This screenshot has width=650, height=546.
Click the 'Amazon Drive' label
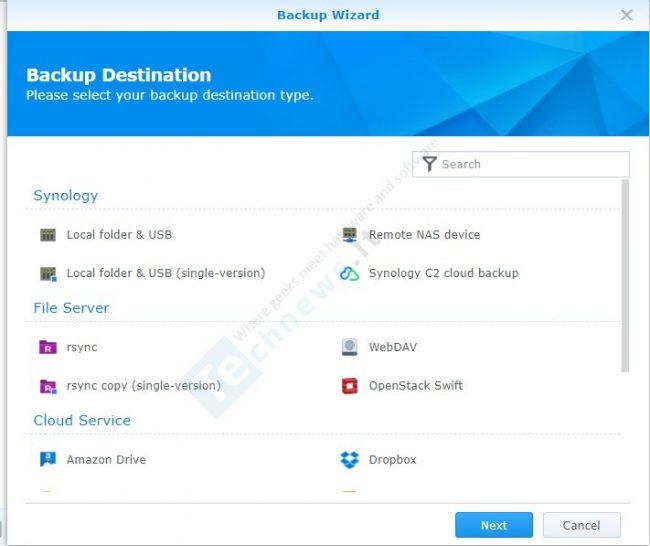(x=106, y=460)
